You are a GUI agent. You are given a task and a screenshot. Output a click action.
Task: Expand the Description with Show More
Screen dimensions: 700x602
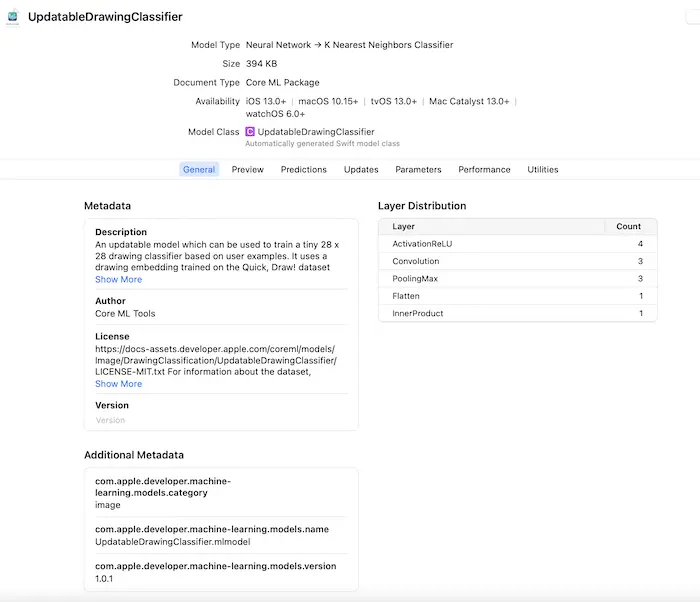(118, 280)
